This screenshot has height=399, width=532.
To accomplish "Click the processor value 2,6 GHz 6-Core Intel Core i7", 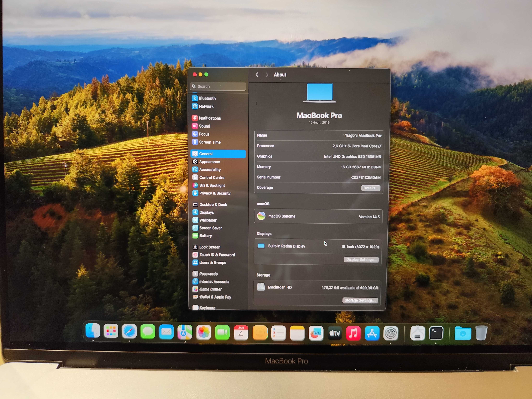I will tap(357, 146).
